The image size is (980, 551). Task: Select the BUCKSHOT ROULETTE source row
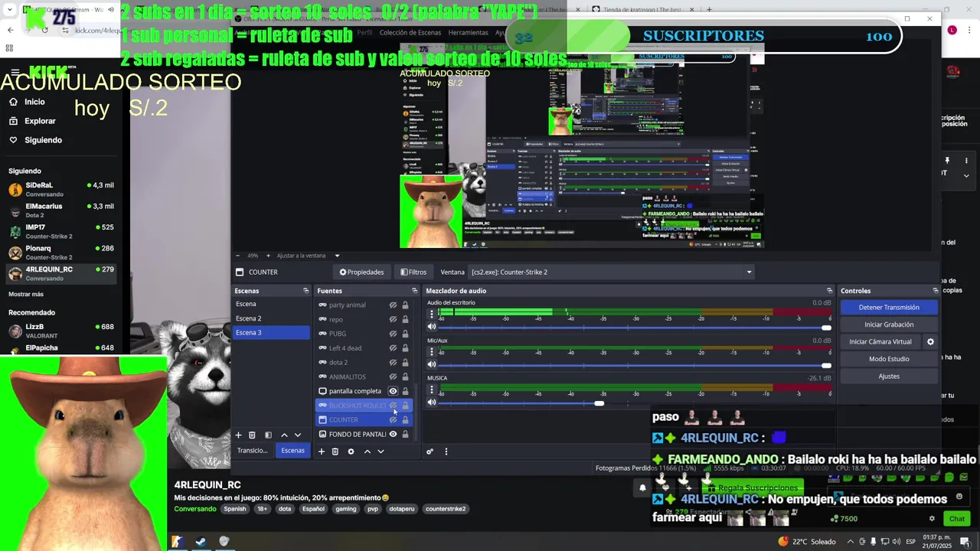point(364,406)
